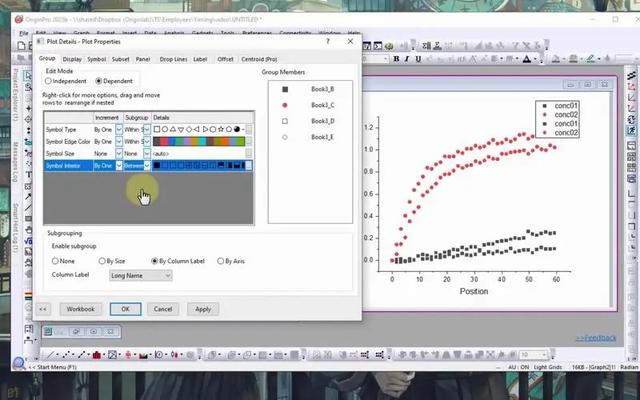This screenshot has width=640, height=400.
Task: Expand Symbol Type increment dropdown
Action: pos(118,129)
